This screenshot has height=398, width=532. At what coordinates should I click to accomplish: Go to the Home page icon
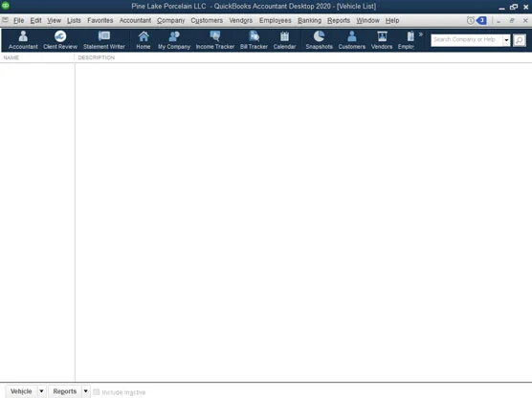click(x=144, y=40)
